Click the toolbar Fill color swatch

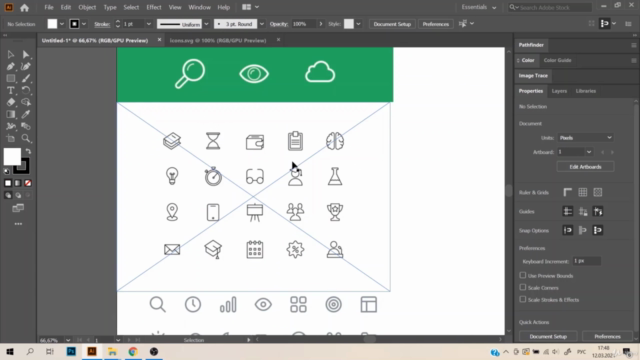12,157
